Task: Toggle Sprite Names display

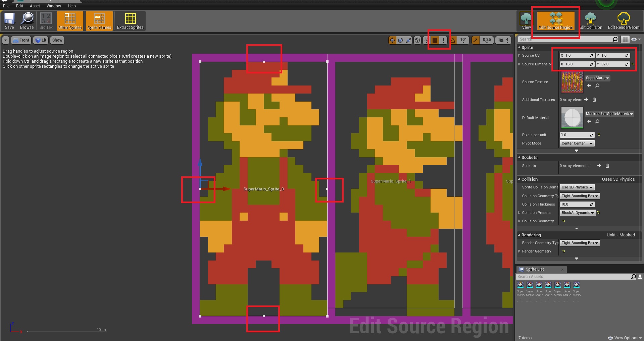Action: pos(99,21)
